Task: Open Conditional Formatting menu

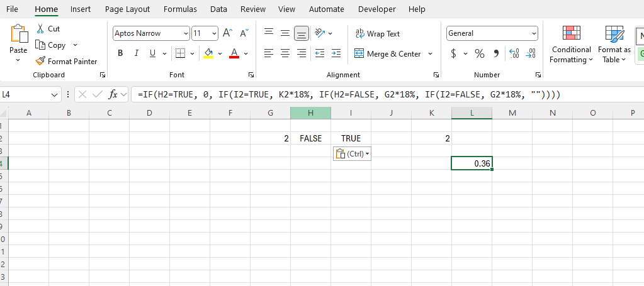Action: (x=572, y=45)
